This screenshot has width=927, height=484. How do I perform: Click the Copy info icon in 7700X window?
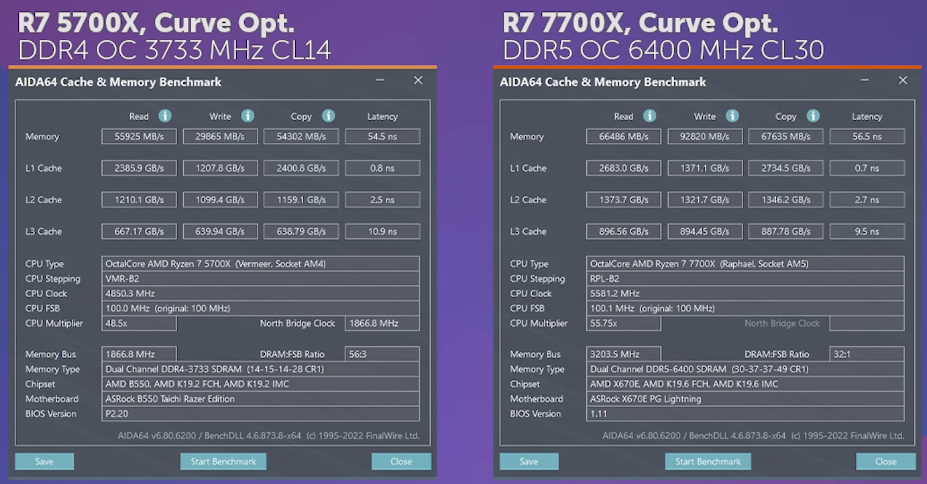tap(813, 116)
